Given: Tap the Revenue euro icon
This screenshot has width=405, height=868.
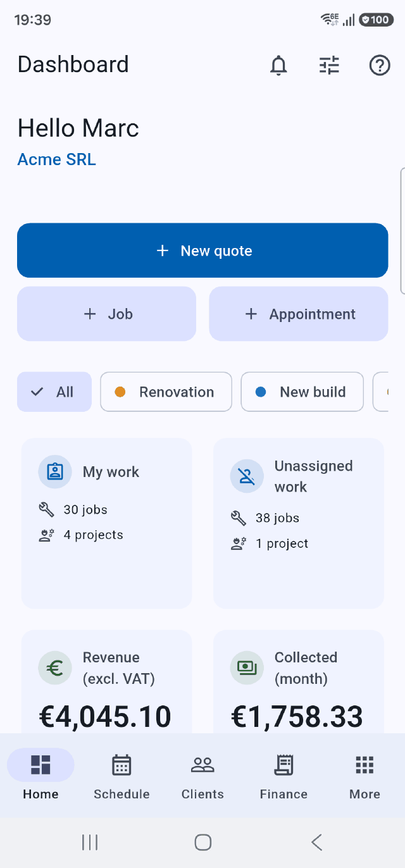Looking at the screenshot, I should coord(55,667).
